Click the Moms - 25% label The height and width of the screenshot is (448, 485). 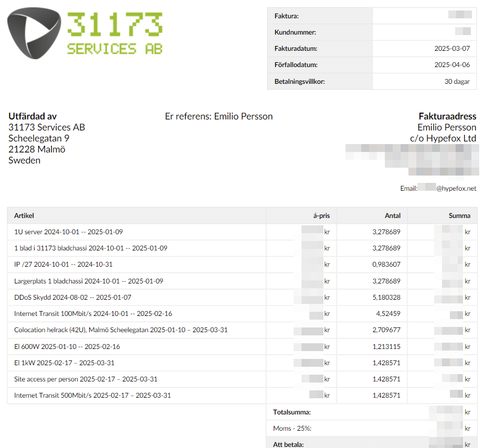pyautogui.click(x=292, y=428)
